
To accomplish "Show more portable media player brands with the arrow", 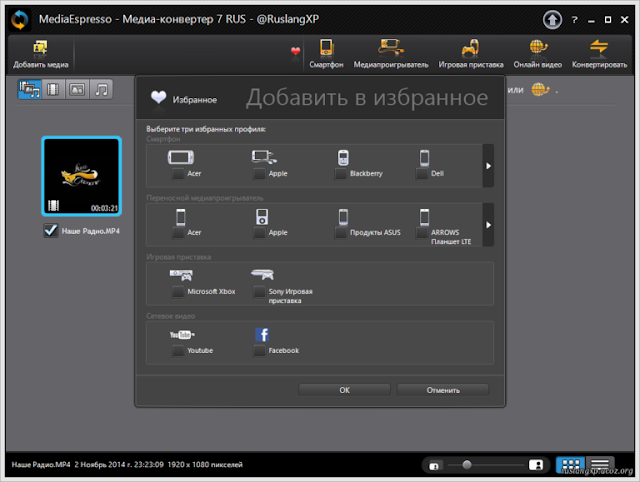I will (488, 225).
